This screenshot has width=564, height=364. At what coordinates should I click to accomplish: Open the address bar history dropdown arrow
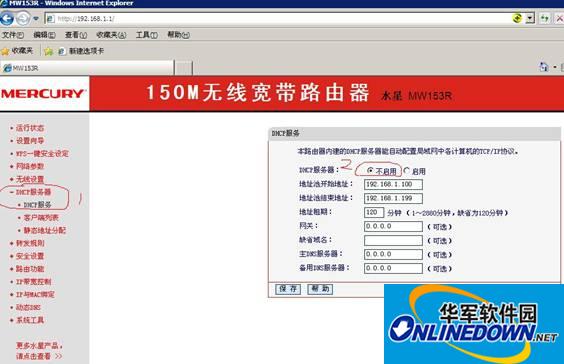click(x=530, y=19)
